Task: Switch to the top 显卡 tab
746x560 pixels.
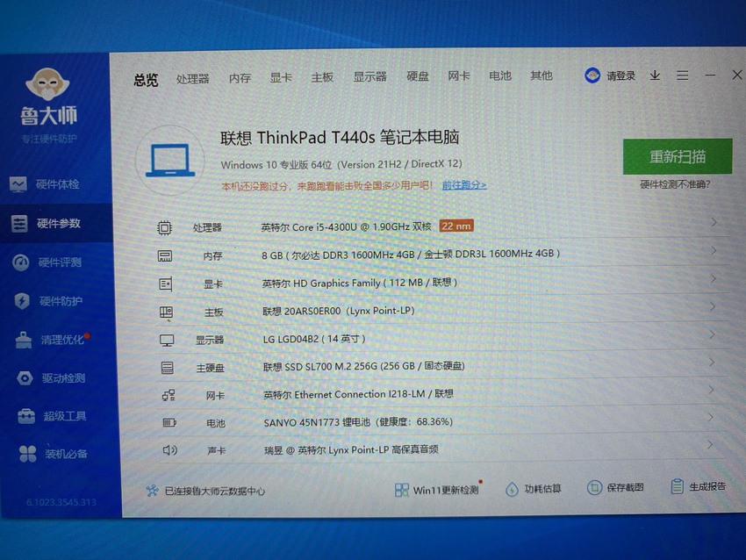Action: click(281, 77)
